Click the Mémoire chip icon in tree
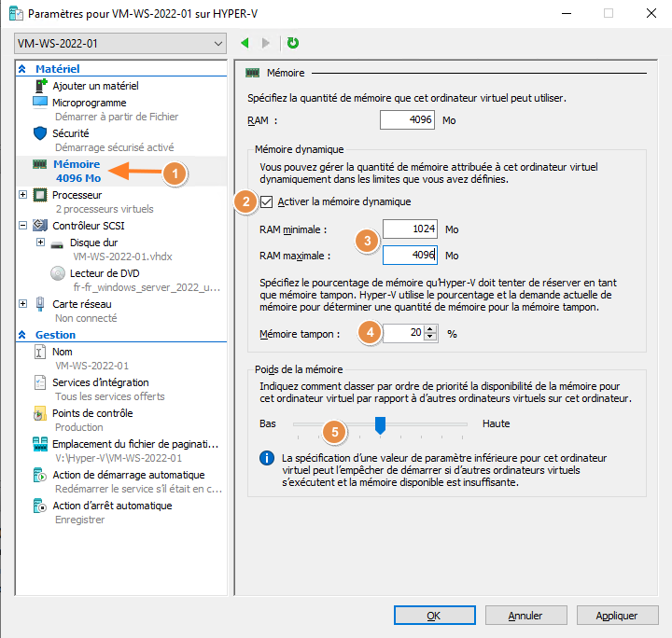The height and width of the screenshot is (638, 672). pyautogui.click(x=40, y=164)
